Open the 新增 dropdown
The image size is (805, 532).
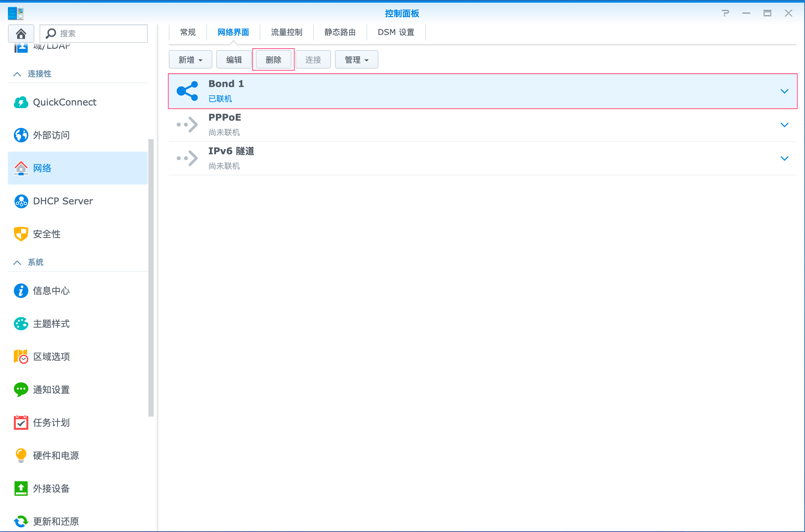click(190, 60)
